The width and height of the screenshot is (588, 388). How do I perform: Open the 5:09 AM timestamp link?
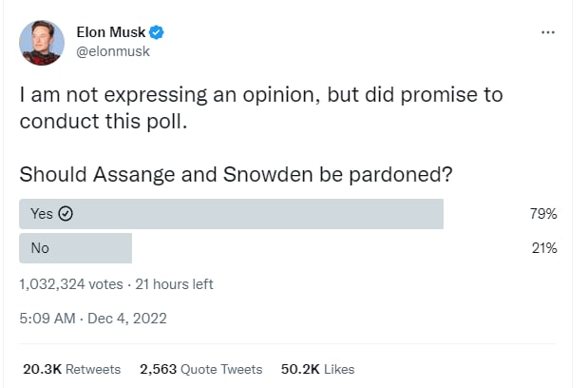[47, 319]
